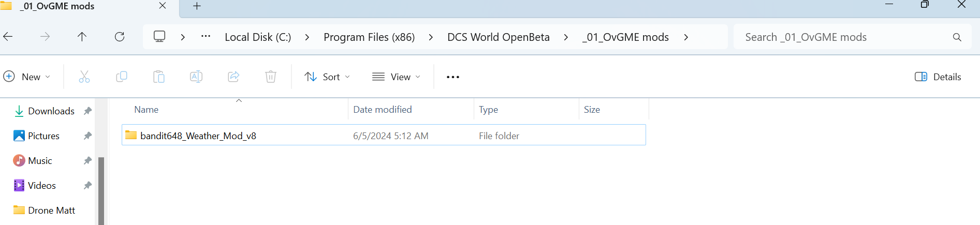Viewport: 980px width, 225px height.
Task: Go up one folder level
Action: [x=82, y=37]
